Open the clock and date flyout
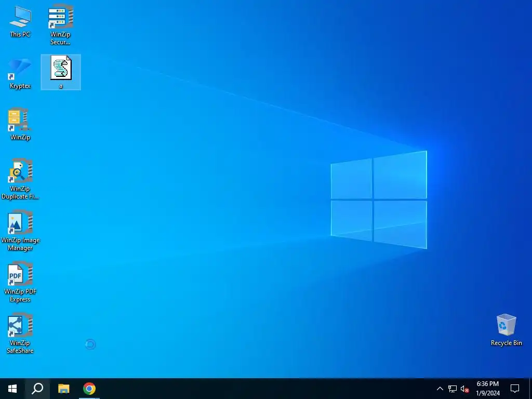 (488, 389)
